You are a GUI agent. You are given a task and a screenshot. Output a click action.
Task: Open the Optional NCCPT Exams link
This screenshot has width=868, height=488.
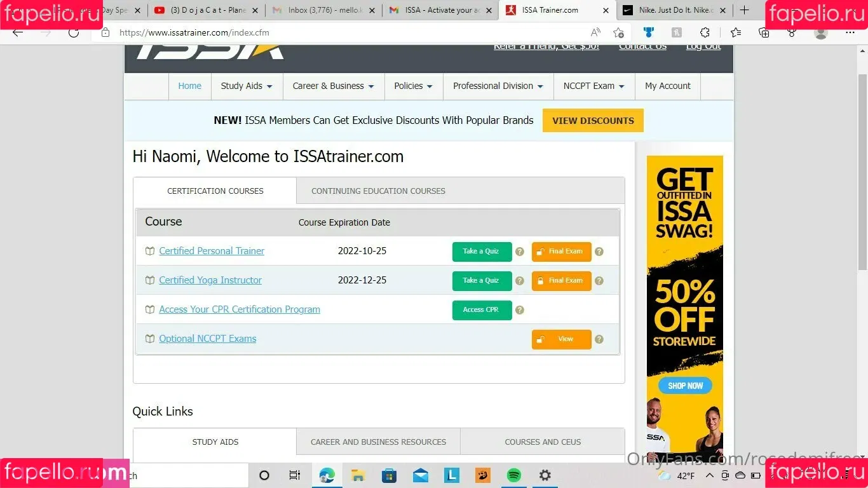point(208,339)
